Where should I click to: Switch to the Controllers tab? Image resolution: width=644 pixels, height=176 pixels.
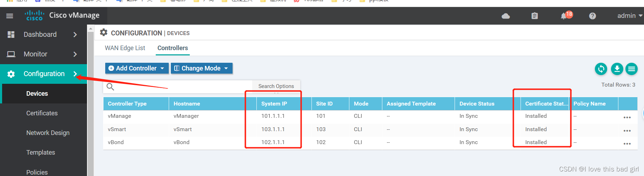coord(173,48)
